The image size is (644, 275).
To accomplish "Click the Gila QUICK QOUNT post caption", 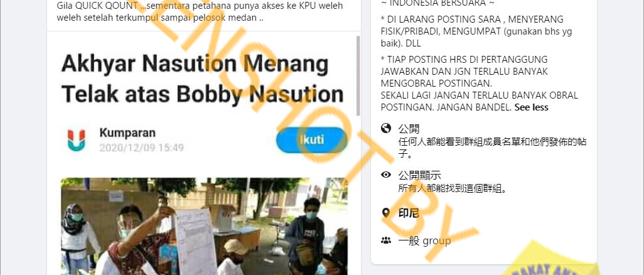I will click(x=200, y=13).
